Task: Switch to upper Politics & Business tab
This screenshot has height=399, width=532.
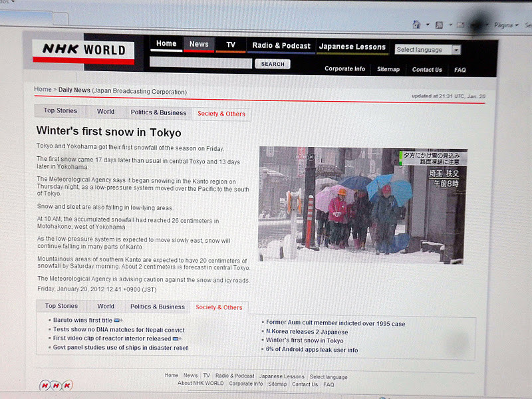Action: click(x=158, y=112)
